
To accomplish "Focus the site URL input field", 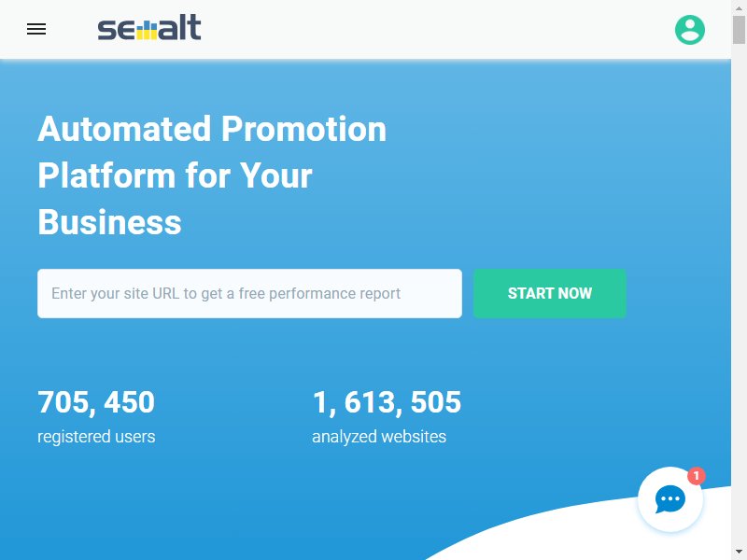I will pos(249,293).
